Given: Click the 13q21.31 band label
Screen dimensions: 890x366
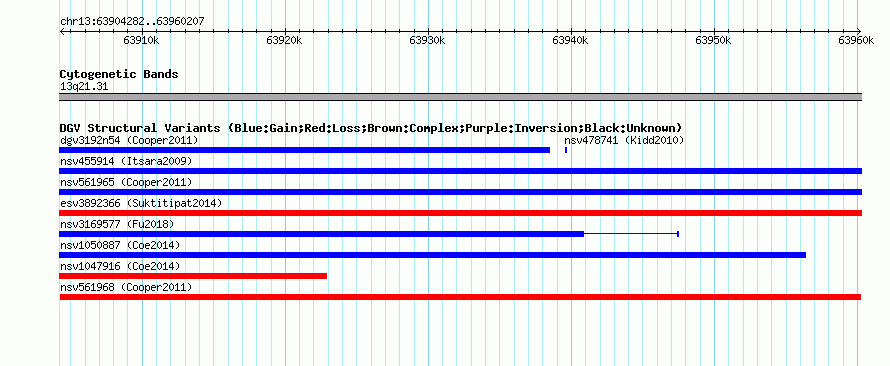Looking at the screenshot, I should click(84, 87).
